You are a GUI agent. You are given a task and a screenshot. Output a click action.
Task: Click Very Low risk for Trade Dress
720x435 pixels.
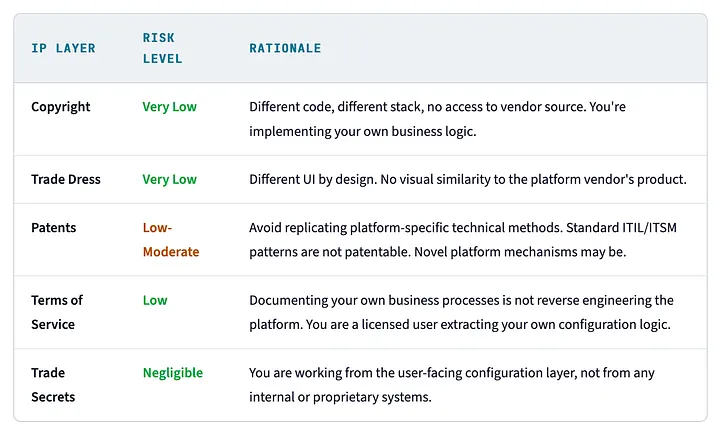pos(169,180)
